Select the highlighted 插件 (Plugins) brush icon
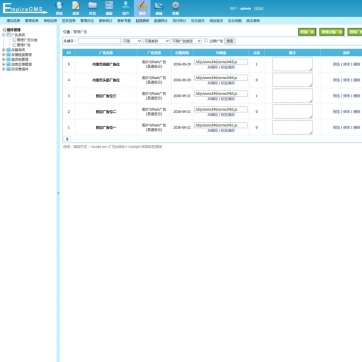 click(x=142, y=8)
